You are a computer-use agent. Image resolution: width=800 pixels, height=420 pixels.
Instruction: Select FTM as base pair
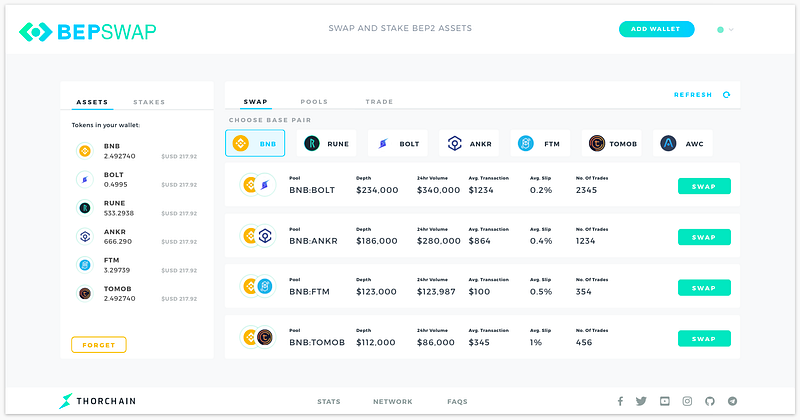pos(540,143)
